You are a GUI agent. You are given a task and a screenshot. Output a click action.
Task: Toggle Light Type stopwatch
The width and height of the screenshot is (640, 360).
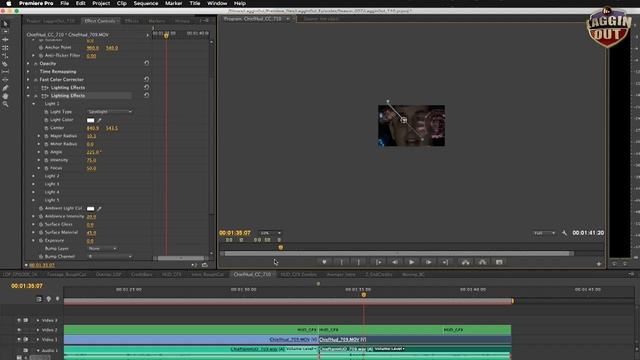pyautogui.click(x=46, y=112)
